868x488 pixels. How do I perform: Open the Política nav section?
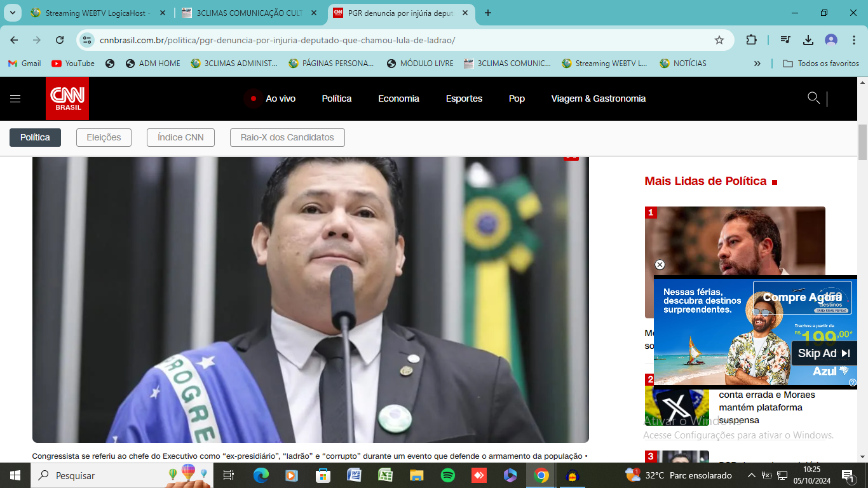click(337, 98)
